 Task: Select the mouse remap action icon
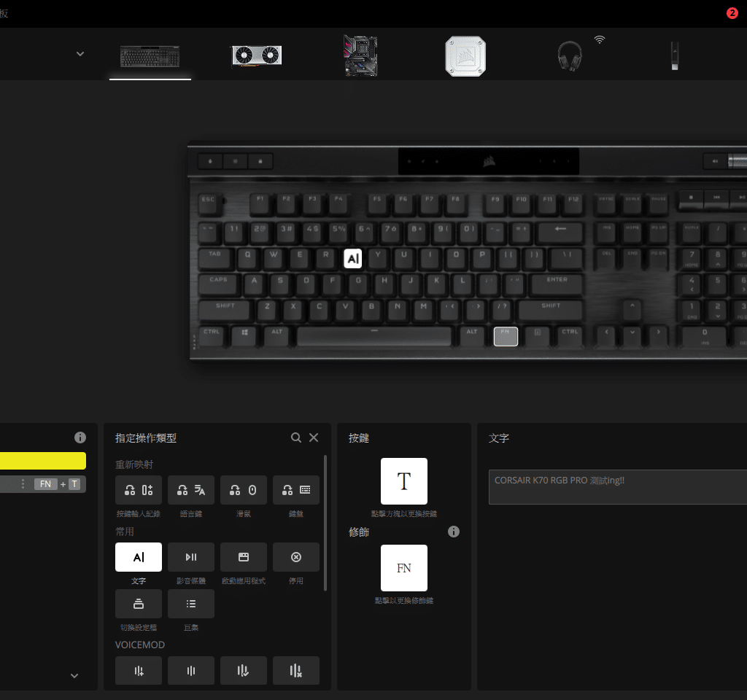point(243,490)
